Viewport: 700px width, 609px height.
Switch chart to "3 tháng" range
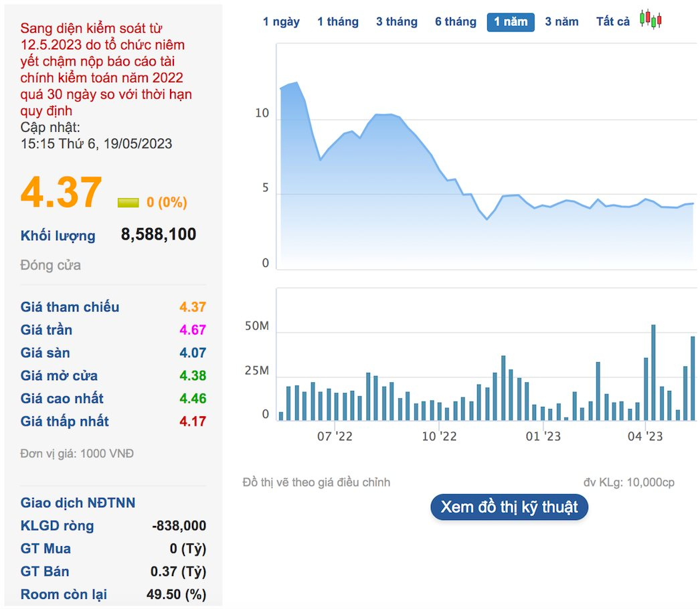[x=397, y=22]
